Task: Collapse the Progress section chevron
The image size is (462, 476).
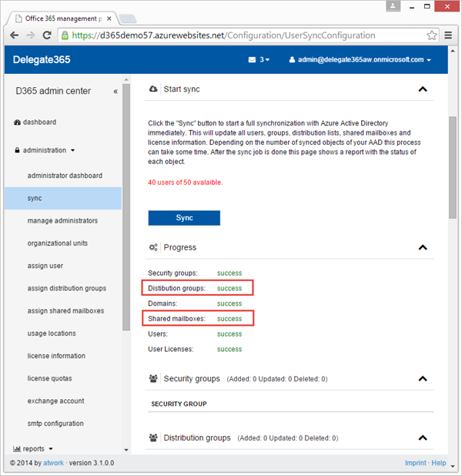Action: tap(423, 247)
